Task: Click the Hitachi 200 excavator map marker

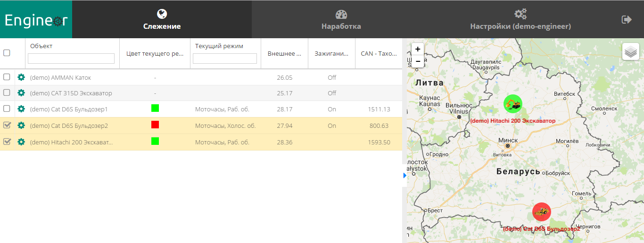Action: (x=512, y=104)
